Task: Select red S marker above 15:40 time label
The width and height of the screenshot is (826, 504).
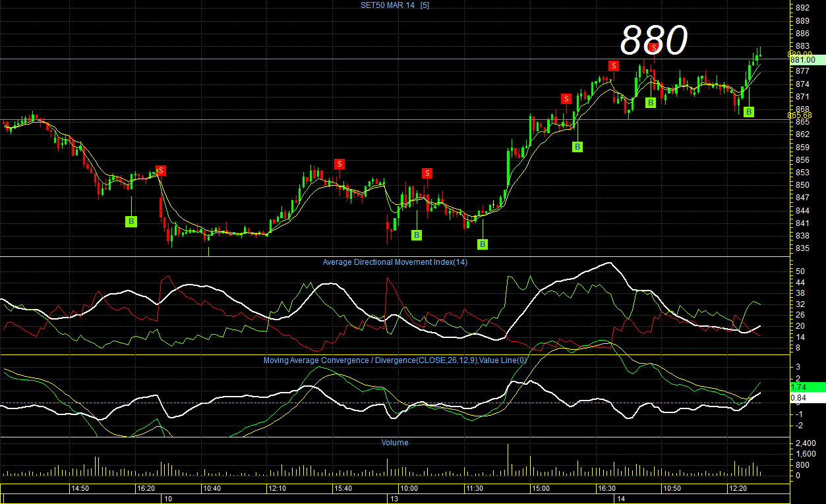Action: pos(339,164)
